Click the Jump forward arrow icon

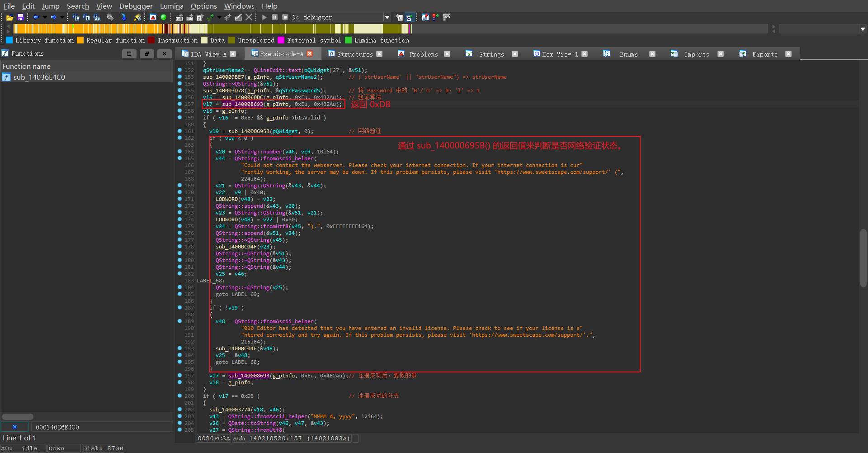pos(53,17)
